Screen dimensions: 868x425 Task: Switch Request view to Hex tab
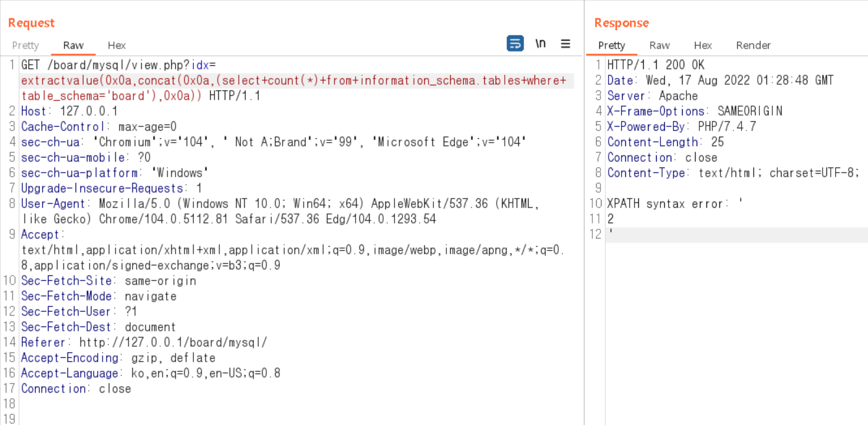(117, 45)
